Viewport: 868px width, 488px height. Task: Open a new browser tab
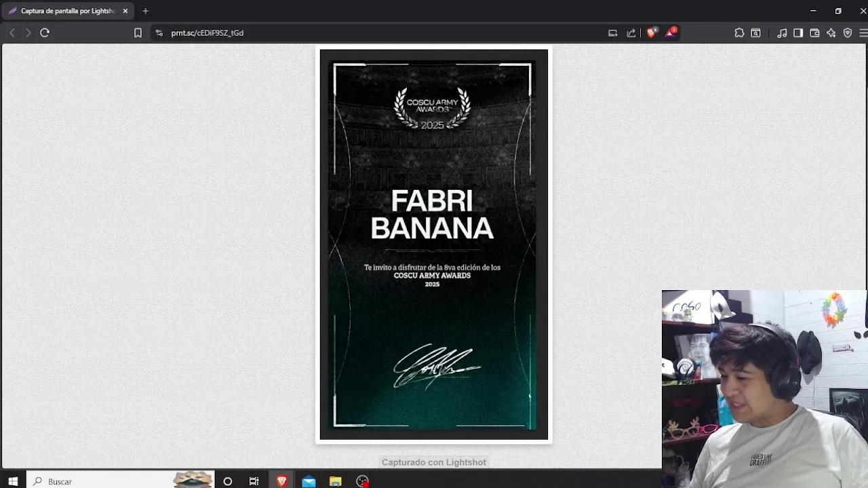(145, 11)
